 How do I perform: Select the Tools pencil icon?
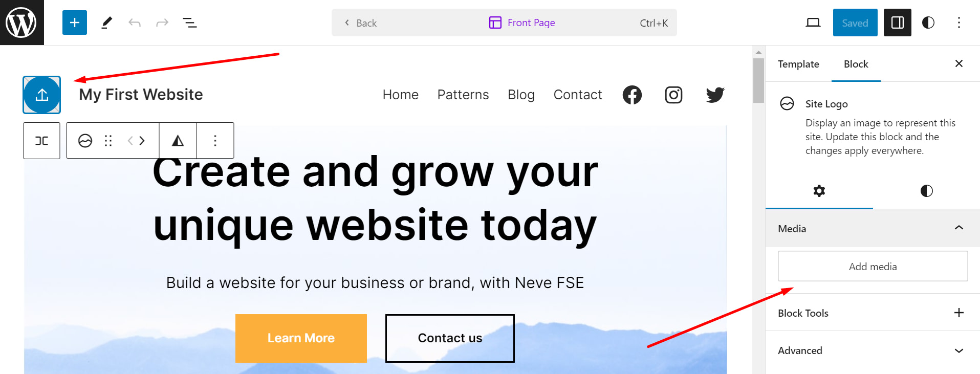point(106,23)
